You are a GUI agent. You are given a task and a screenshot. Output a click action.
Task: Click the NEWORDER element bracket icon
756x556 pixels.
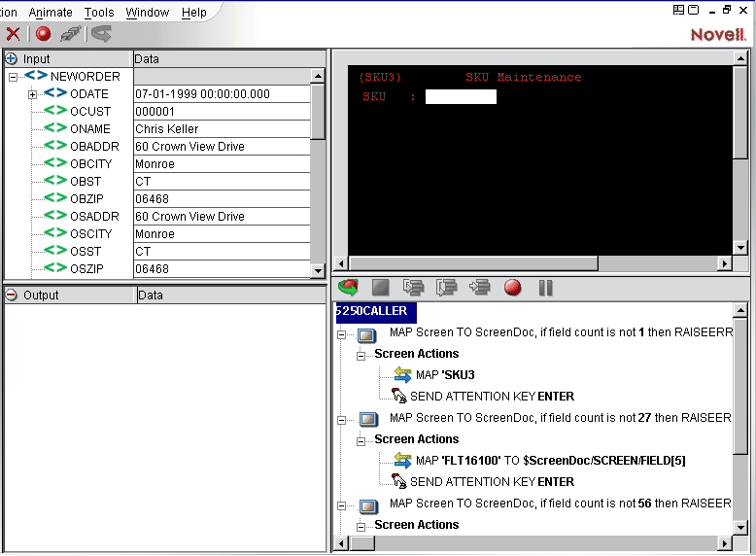(x=36, y=76)
